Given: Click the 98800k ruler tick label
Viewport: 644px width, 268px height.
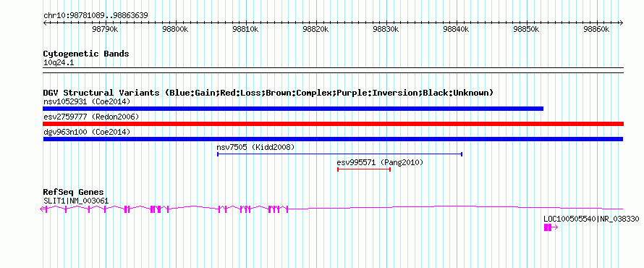Looking at the screenshot, I should (x=175, y=30).
